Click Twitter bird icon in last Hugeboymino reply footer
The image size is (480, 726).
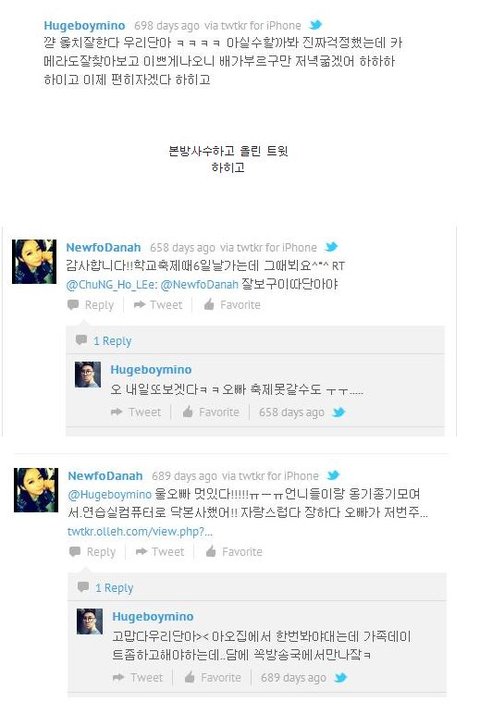(x=341, y=677)
